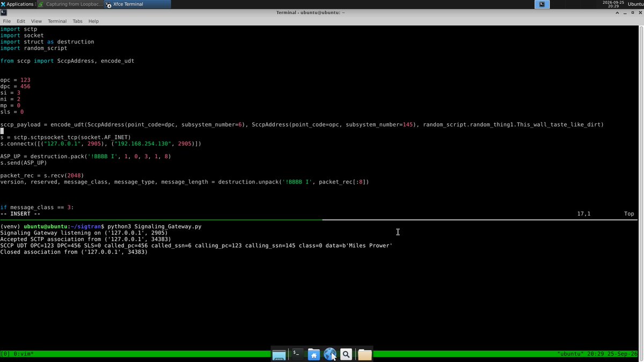
Task: Click the sccp_payload assignment line
Action: 302,125
